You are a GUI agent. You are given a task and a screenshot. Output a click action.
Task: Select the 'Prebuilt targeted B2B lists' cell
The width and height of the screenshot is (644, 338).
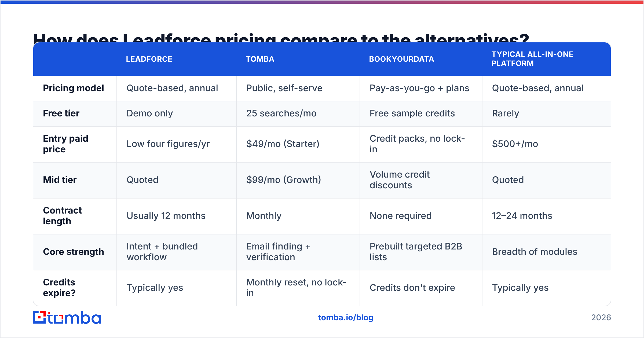(421, 252)
